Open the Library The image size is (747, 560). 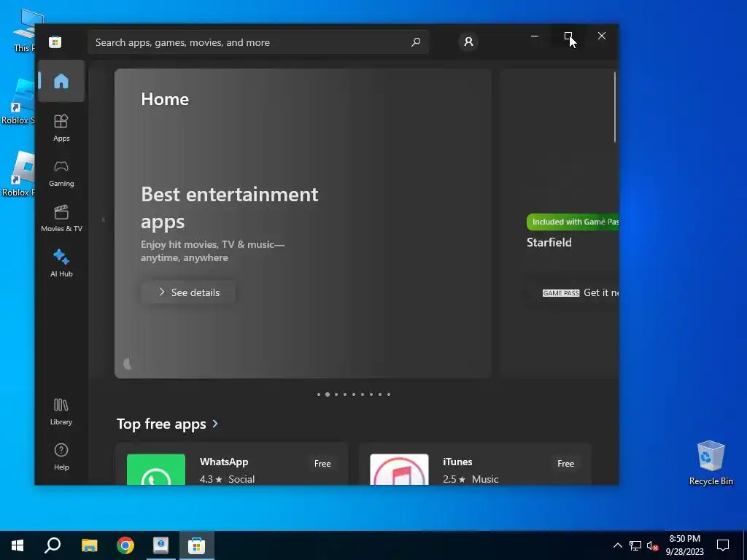tap(61, 412)
